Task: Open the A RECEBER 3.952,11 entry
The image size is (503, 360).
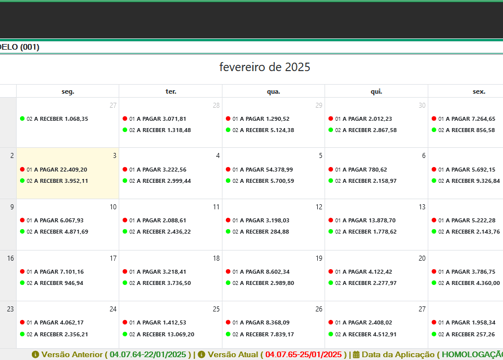Action: pyautogui.click(x=54, y=181)
